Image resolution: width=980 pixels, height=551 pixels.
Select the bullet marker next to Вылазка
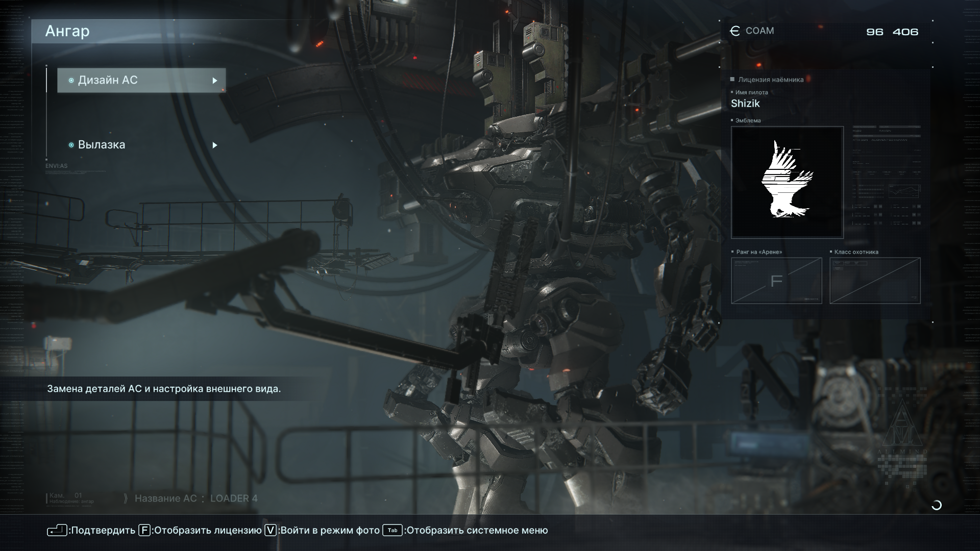click(71, 145)
